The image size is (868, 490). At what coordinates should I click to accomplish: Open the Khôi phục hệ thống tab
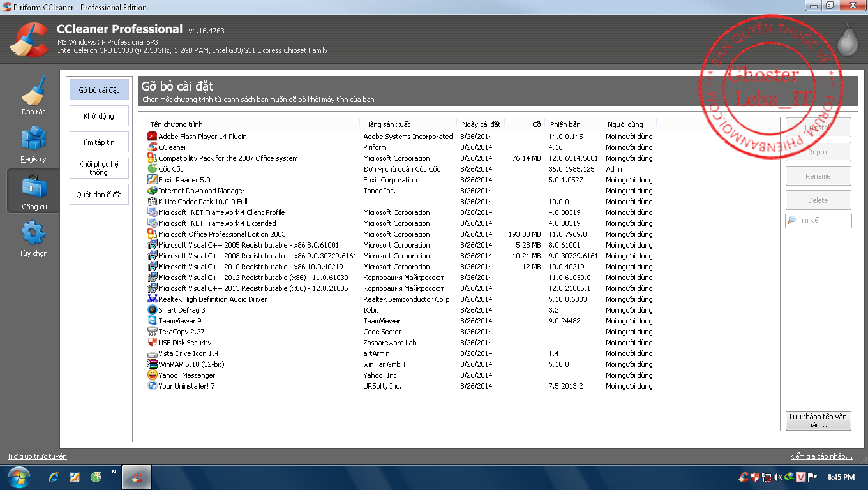[99, 168]
